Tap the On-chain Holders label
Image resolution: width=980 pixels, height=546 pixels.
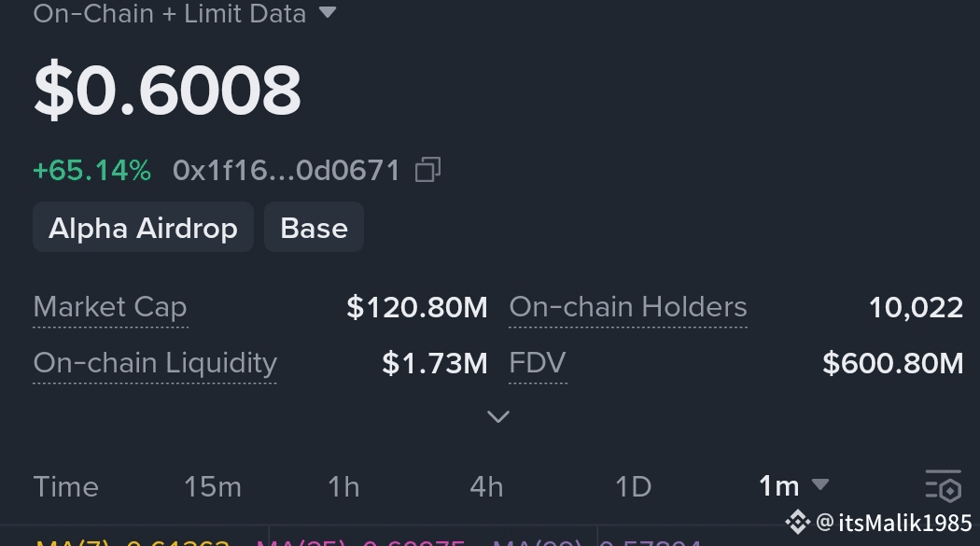[628, 307]
